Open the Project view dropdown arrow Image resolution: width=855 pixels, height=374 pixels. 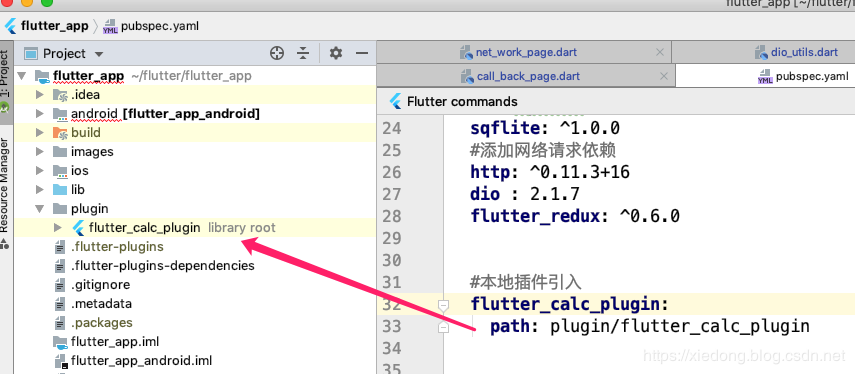point(99,54)
